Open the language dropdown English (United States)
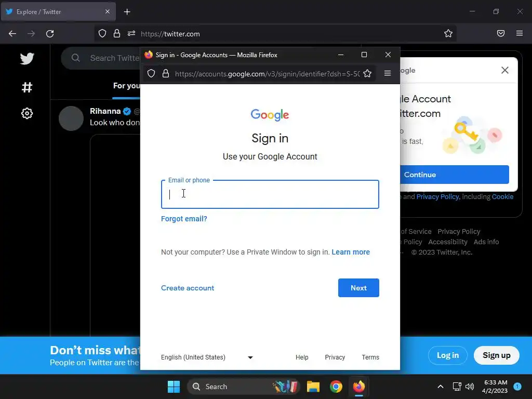The height and width of the screenshot is (399, 532). [x=207, y=357]
